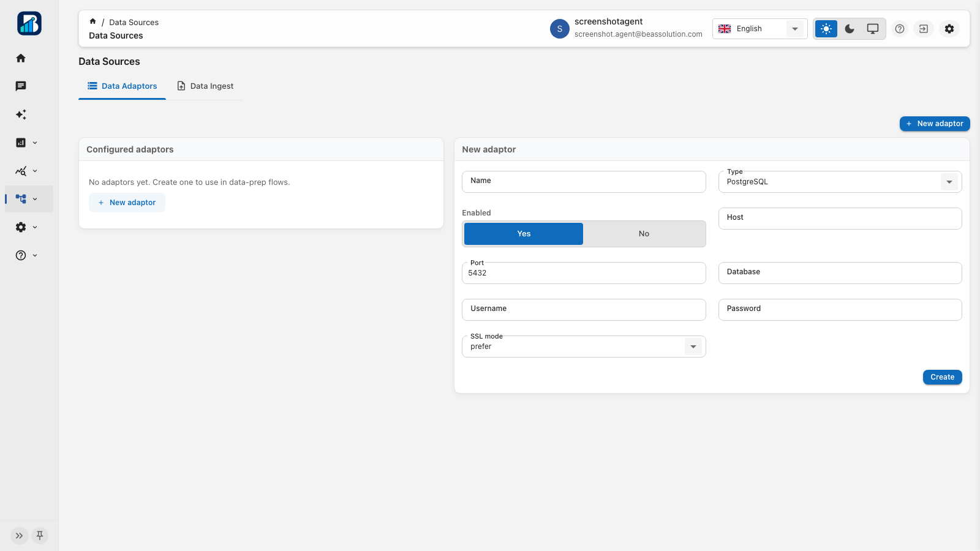The height and width of the screenshot is (551, 980).
Task: Open the reports chart icon in the sidebar
Action: click(x=21, y=143)
